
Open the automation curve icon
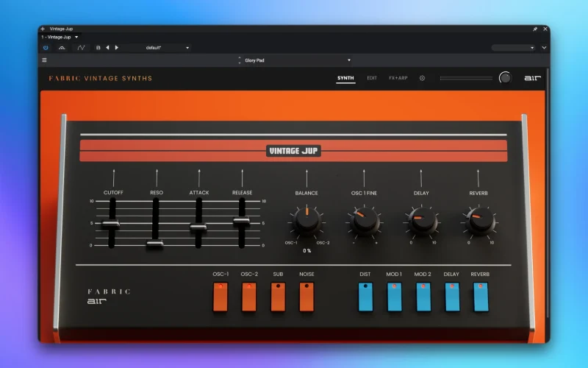coord(81,48)
